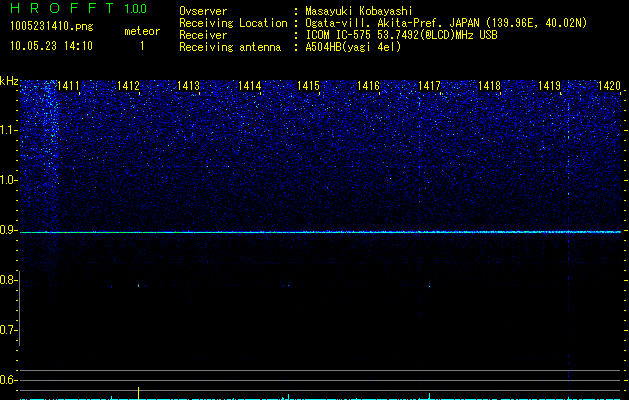The image size is (629, 400).
Task: Click the 1412 time marker
Action: (x=128, y=85)
